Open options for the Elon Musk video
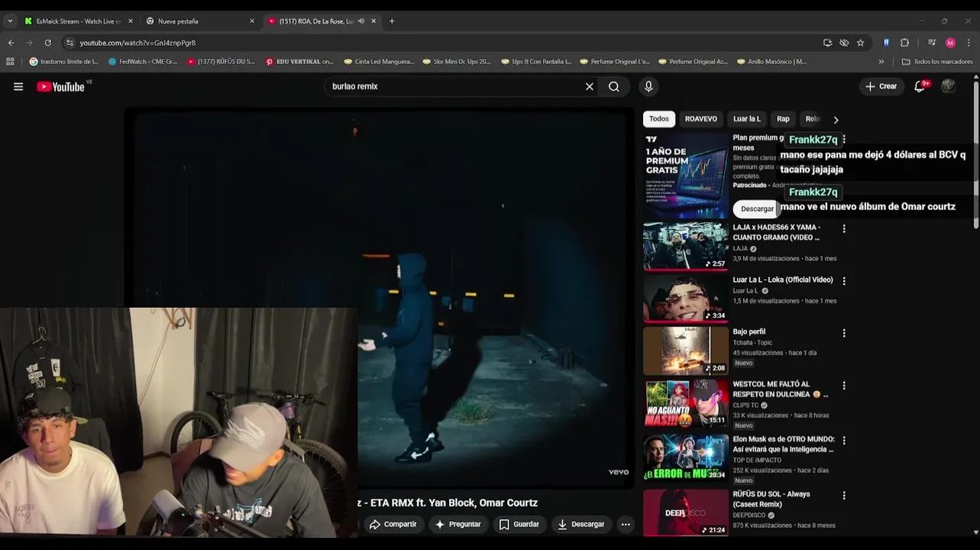Viewport: 980px width, 550px height. [x=844, y=441]
